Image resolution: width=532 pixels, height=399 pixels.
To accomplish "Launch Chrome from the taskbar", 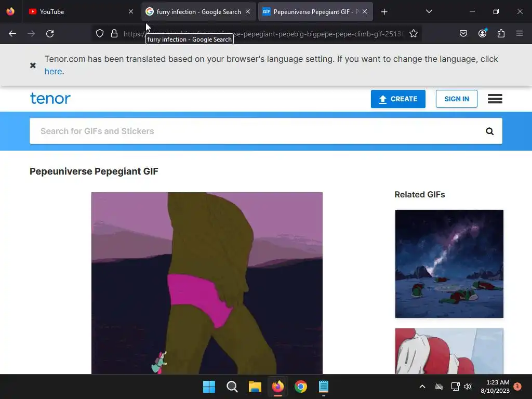I will [301, 387].
